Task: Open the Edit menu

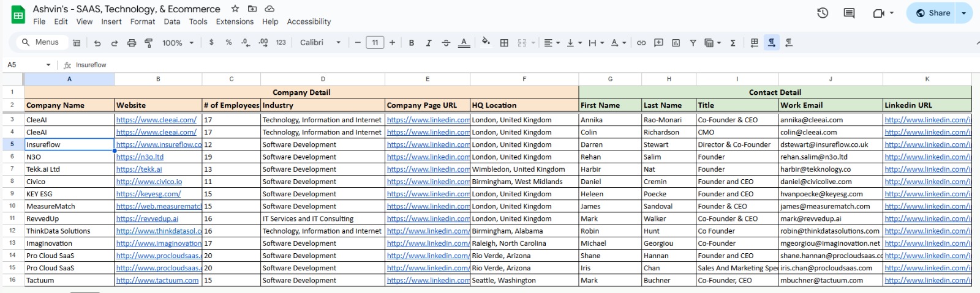Action: tap(61, 21)
